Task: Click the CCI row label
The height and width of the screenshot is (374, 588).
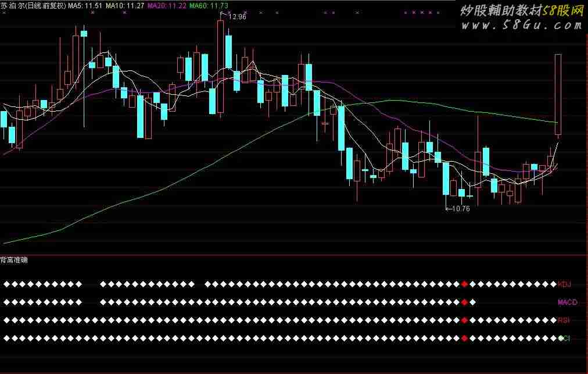Action: 564,339
